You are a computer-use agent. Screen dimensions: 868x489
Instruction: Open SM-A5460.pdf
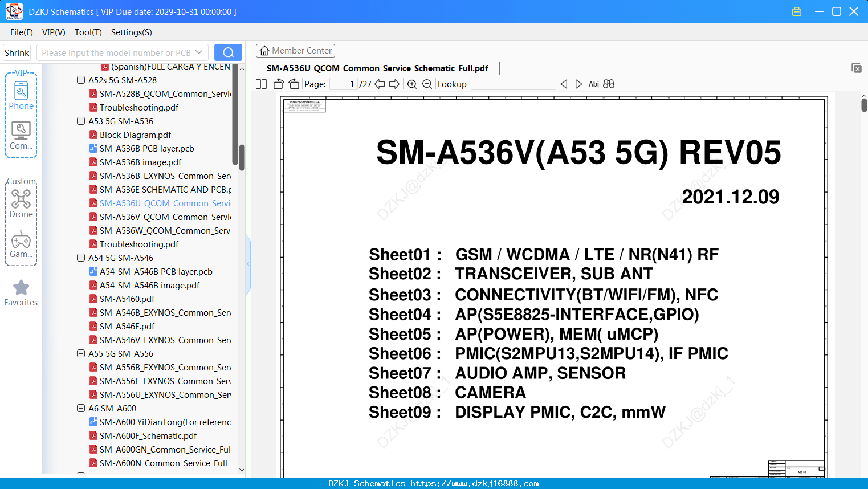click(122, 299)
